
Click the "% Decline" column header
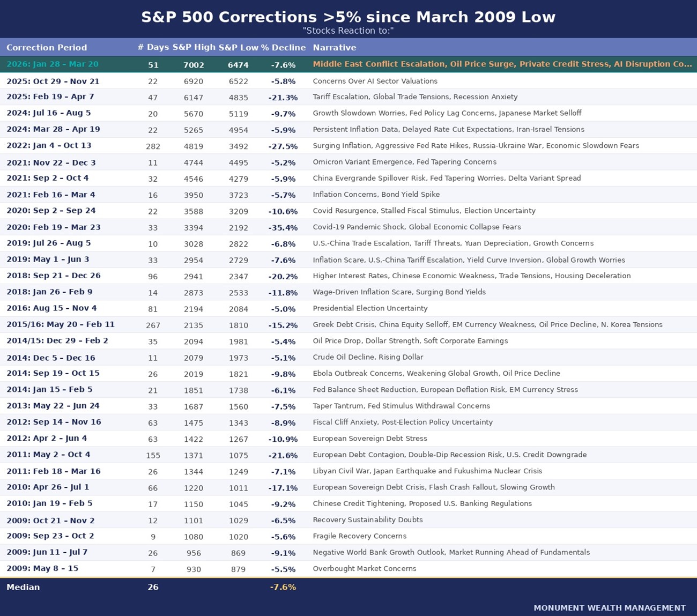(x=283, y=47)
